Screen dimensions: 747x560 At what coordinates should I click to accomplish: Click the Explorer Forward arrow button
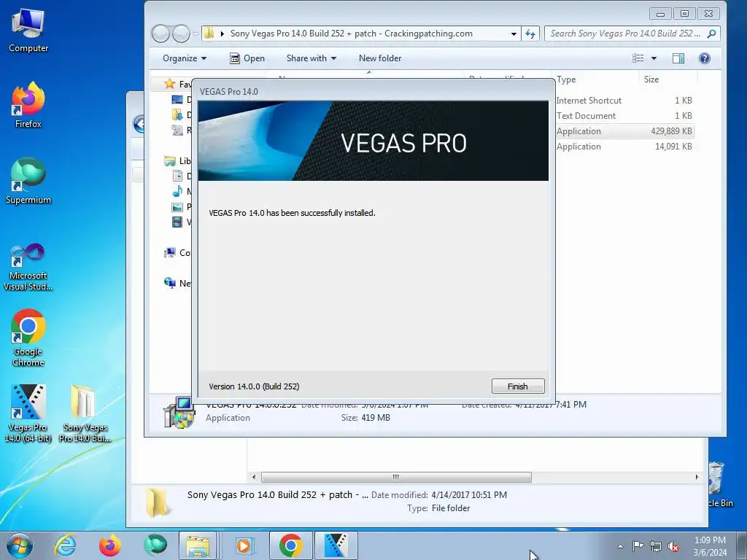pyautogui.click(x=181, y=34)
